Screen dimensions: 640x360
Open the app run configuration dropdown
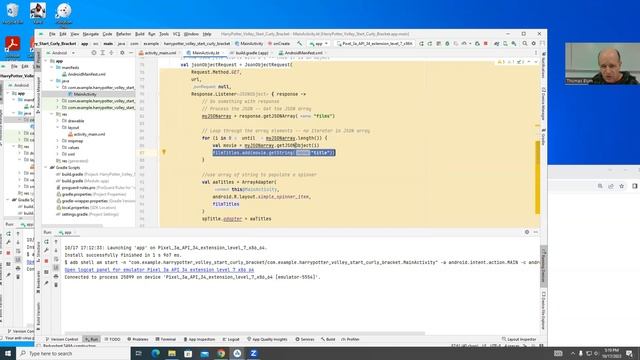coord(318,43)
